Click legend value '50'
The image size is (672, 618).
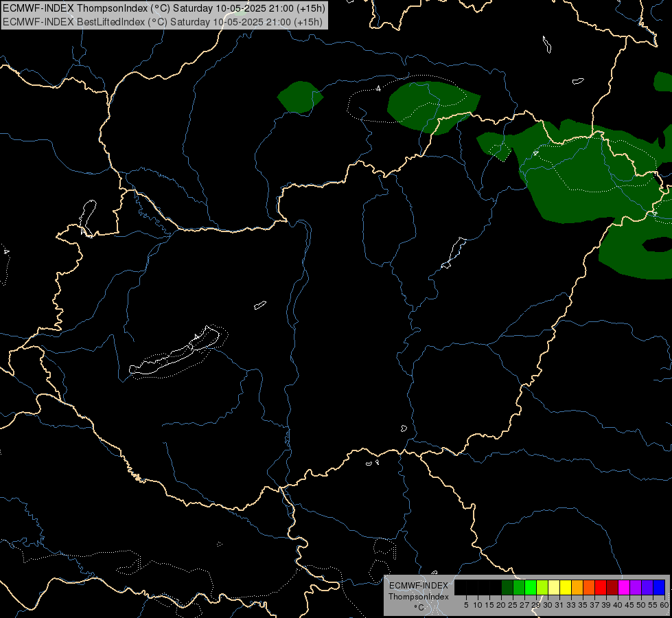tap(640, 605)
